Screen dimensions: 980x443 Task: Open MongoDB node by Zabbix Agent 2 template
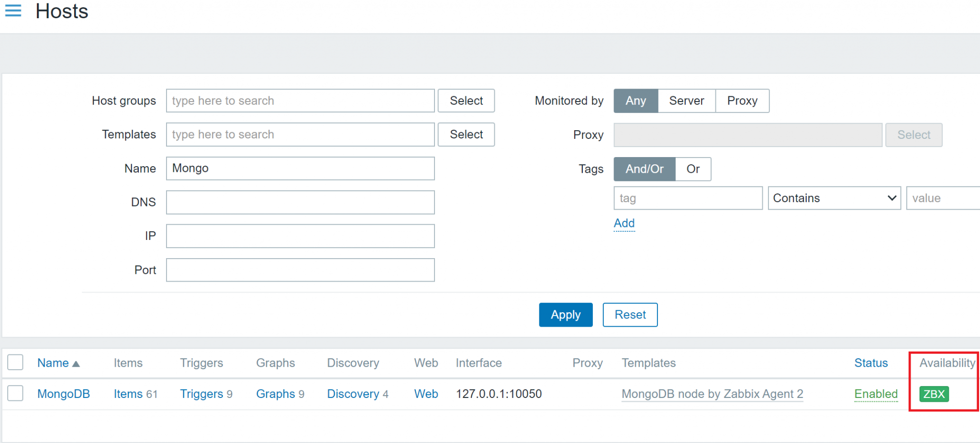(x=712, y=394)
